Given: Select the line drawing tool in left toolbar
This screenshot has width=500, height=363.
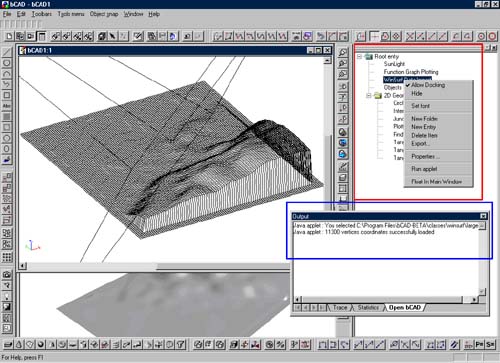Looking at the screenshot, I should point(7,52).
